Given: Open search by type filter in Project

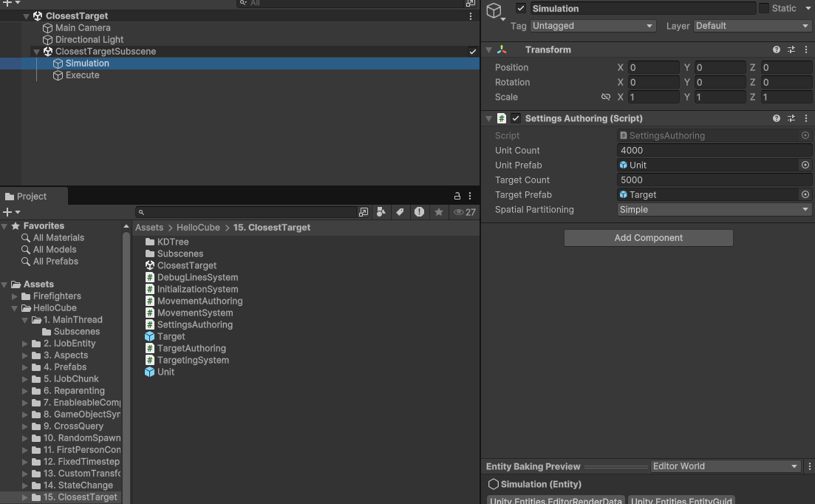Looking at the screenshot, I should click(381, 212).
